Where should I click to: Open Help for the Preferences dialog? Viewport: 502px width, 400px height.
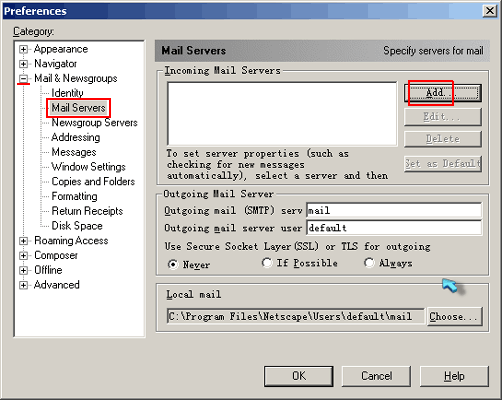(454, 376)
